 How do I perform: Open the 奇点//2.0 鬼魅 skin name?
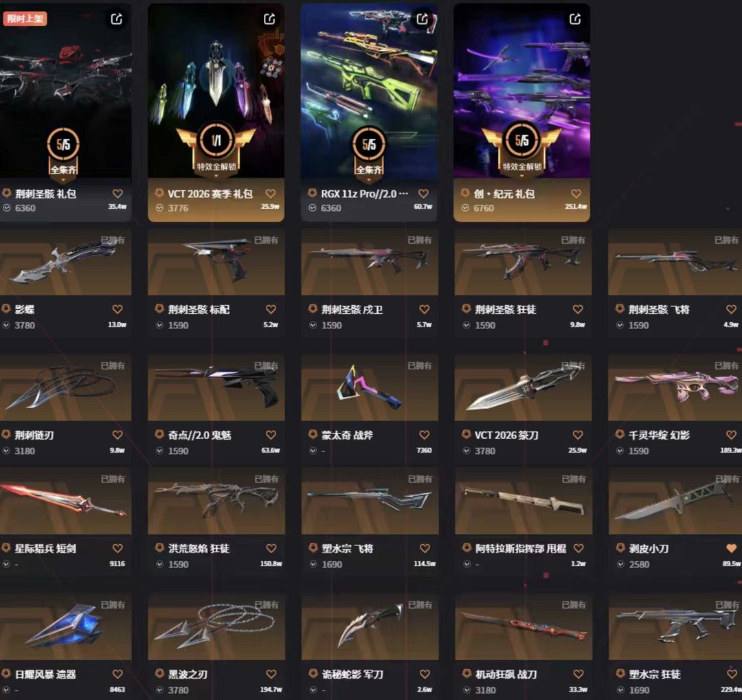coord(200,434)
